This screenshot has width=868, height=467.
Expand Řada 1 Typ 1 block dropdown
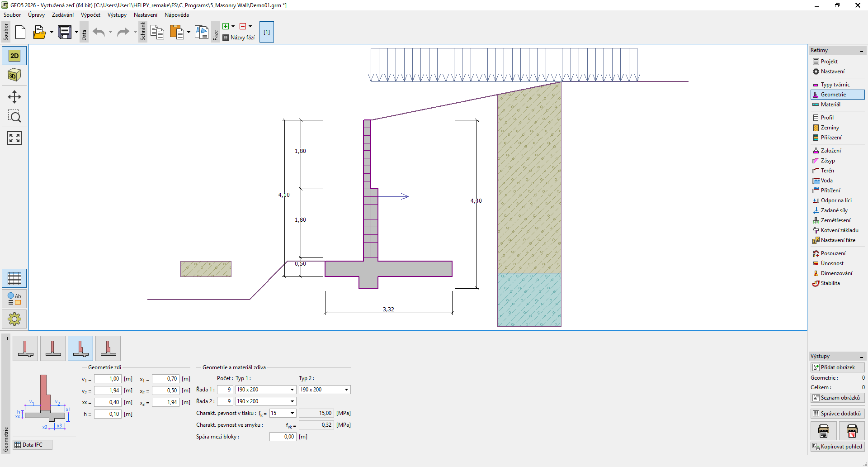coord(292,390)
